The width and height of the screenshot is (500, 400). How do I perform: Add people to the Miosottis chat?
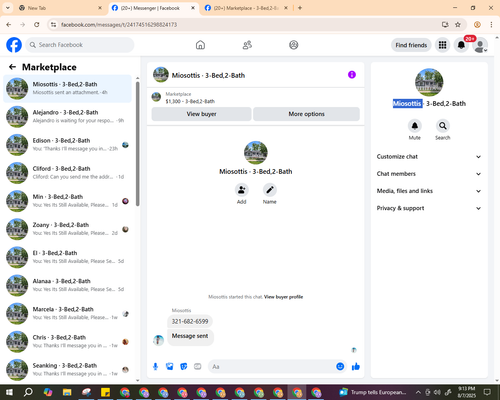click(241, 190)
